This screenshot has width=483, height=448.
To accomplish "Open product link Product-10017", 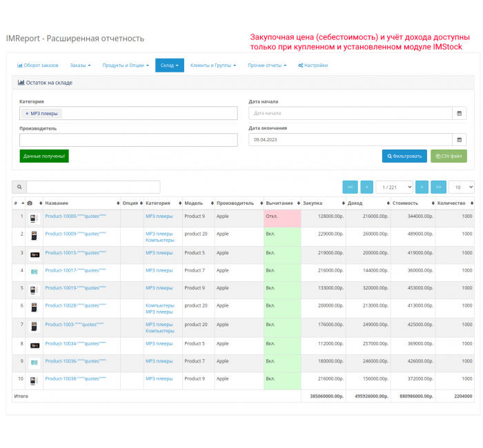I will (75, 270).
